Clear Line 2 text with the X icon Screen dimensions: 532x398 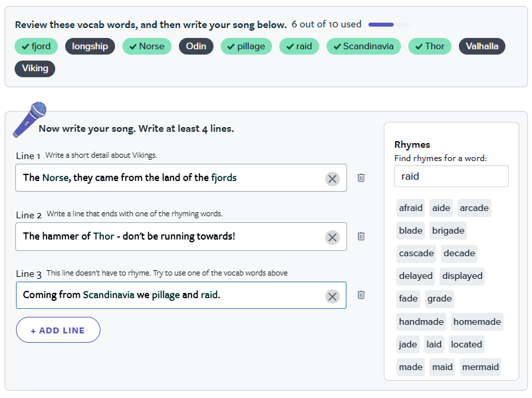332,238
